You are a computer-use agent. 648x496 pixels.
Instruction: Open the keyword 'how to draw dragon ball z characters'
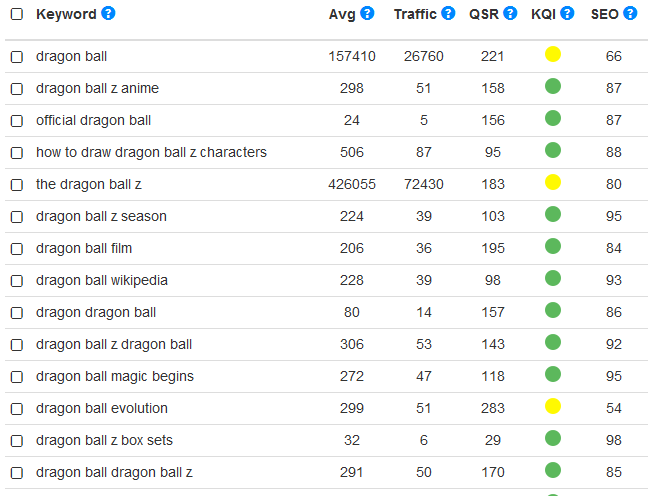151,152
